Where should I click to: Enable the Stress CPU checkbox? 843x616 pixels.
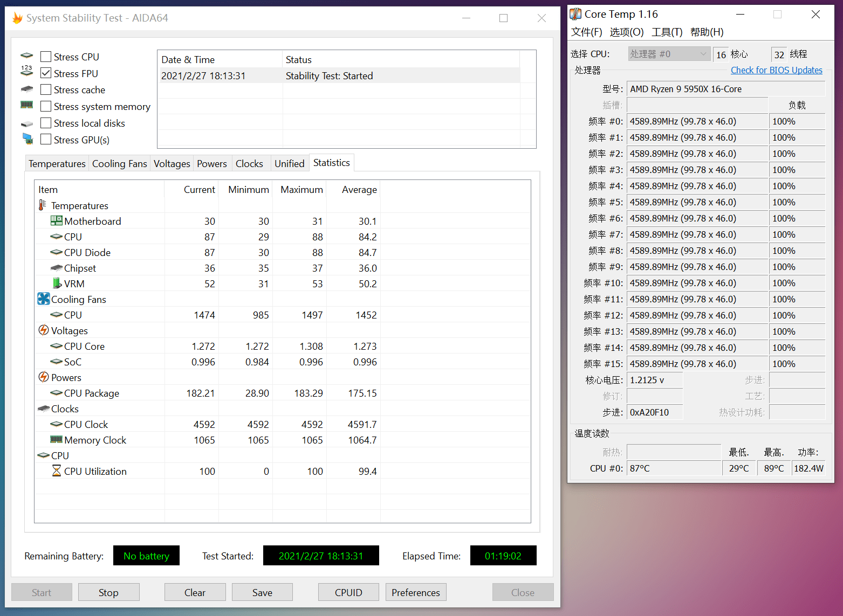click(x=46, y=57)
